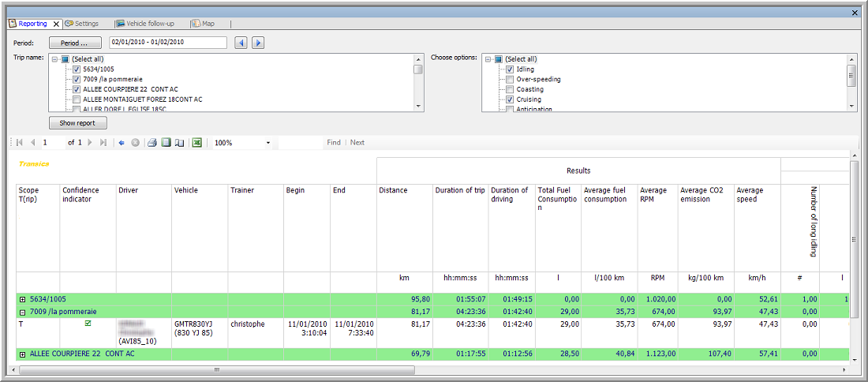Click the Show report button
This screenshot has width=868, height=382.
tap(77, 123)
